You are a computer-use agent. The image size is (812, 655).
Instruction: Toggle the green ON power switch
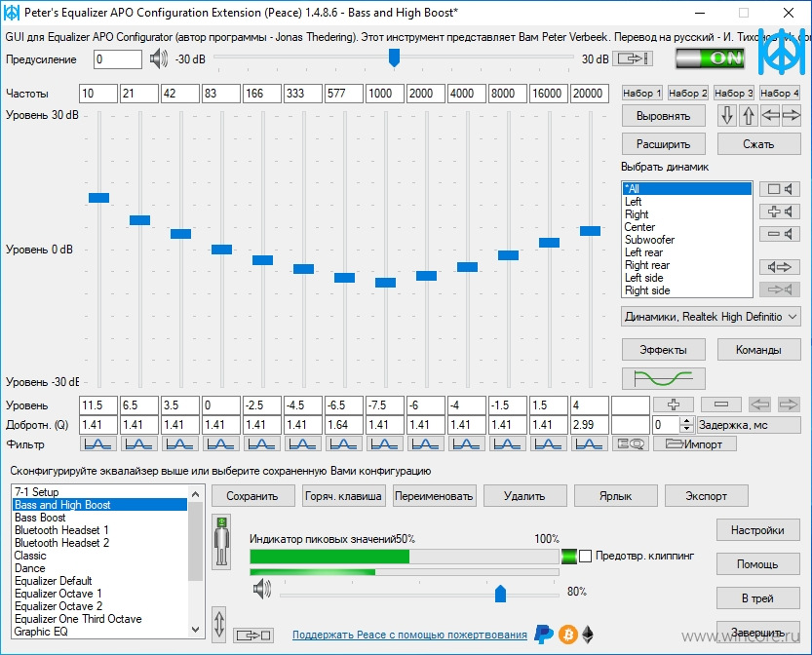pyautogui.click(x=711, y=58)
